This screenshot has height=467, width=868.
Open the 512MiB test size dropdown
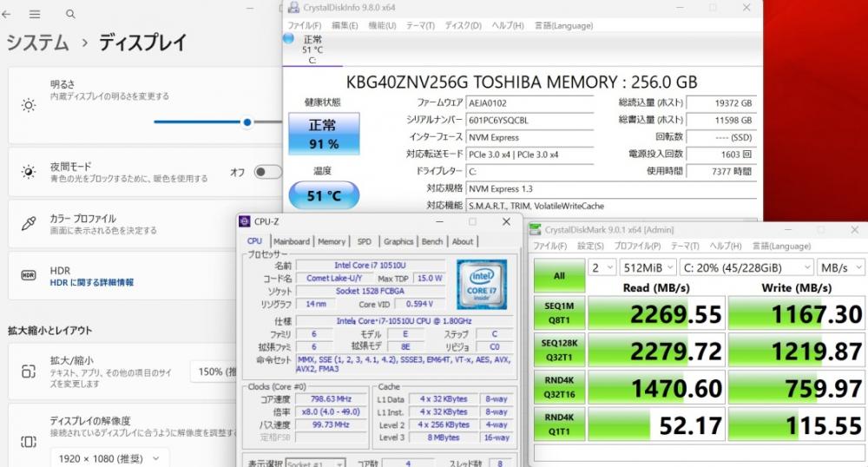coord(648,268)
